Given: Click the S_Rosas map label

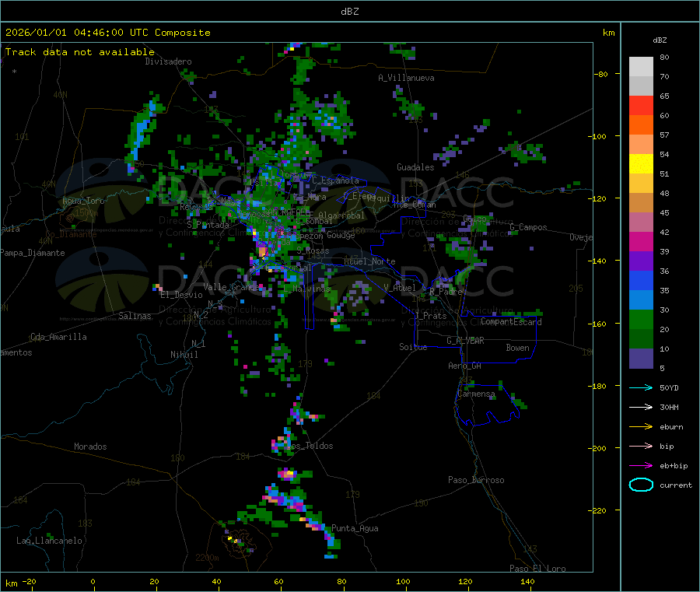Looking at the screenshot, I should (x=313, y=251).
